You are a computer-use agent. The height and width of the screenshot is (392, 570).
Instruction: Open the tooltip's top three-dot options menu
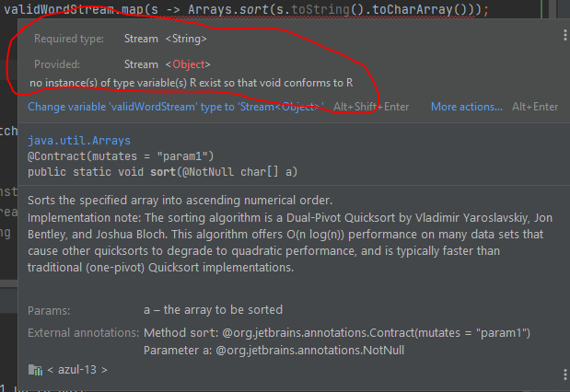tap(564, 35)
